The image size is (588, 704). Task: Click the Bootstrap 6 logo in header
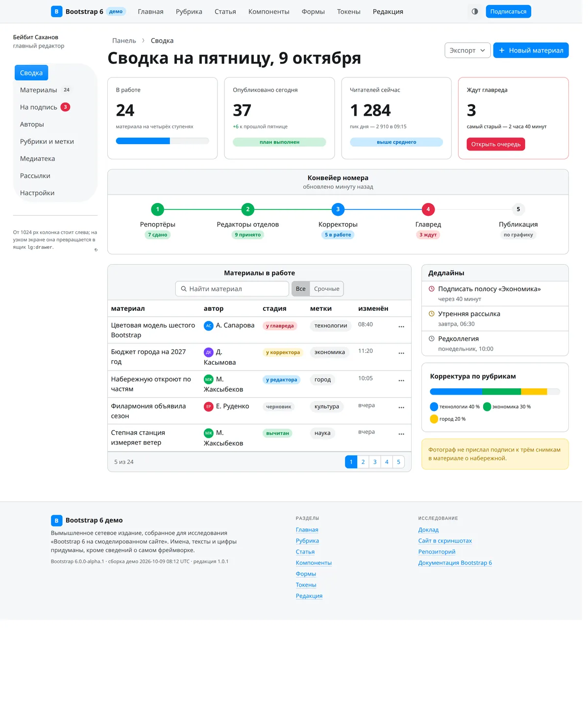pyautogui.click(x=57, y=11)
